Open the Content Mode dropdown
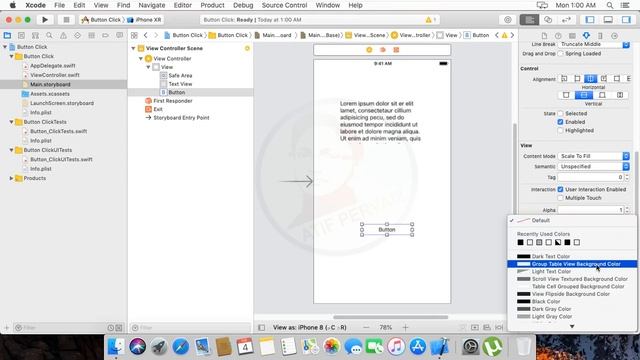640x360 pixels. 594,156
